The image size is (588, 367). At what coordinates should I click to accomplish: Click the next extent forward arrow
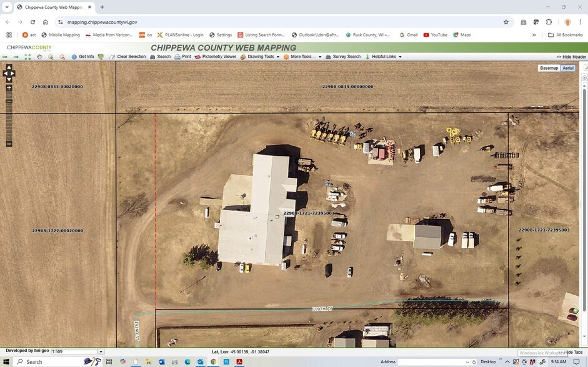16,57
